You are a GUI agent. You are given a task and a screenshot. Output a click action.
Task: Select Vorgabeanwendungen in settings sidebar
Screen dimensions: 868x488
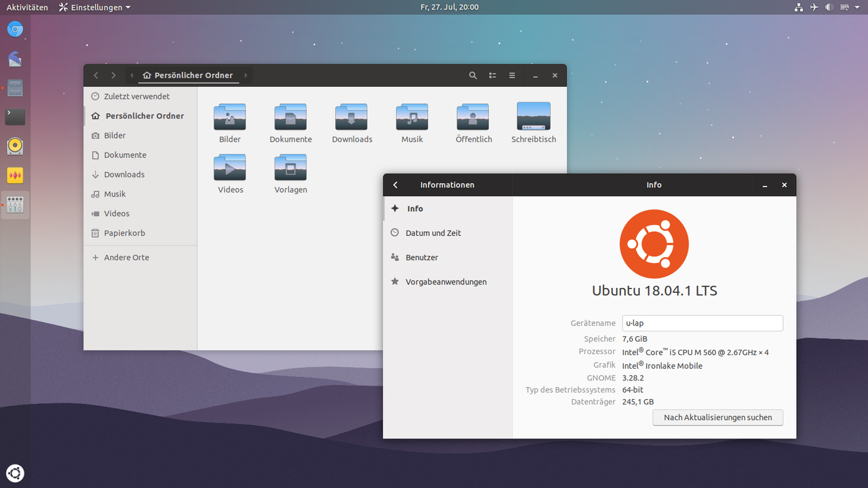pos(448,281)
